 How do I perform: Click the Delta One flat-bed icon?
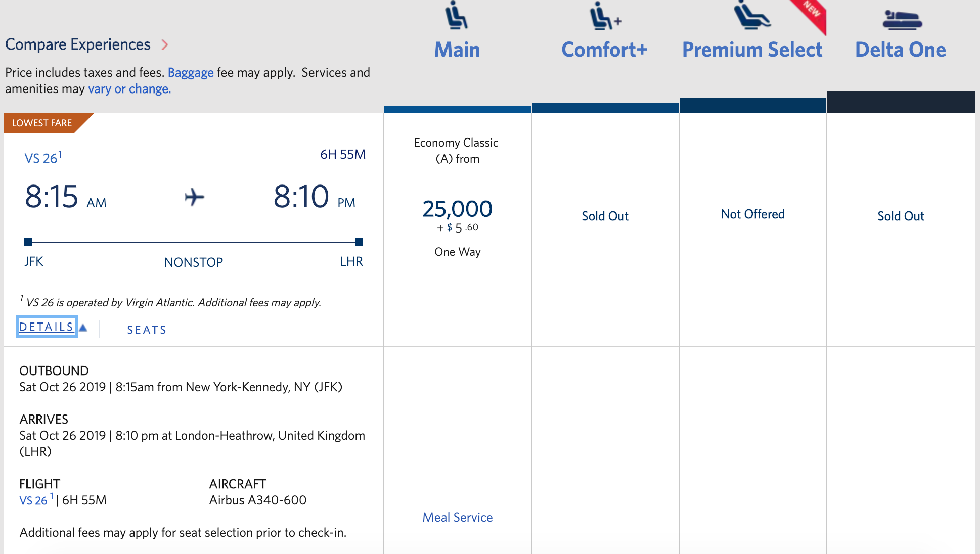coord(902,20)
